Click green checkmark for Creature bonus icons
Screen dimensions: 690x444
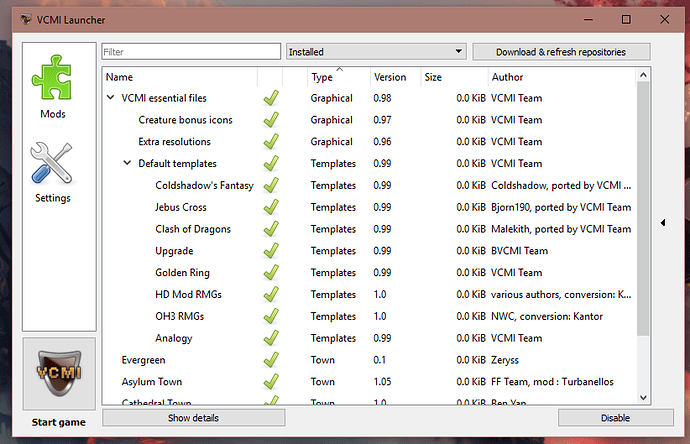[x=271, y=120]
